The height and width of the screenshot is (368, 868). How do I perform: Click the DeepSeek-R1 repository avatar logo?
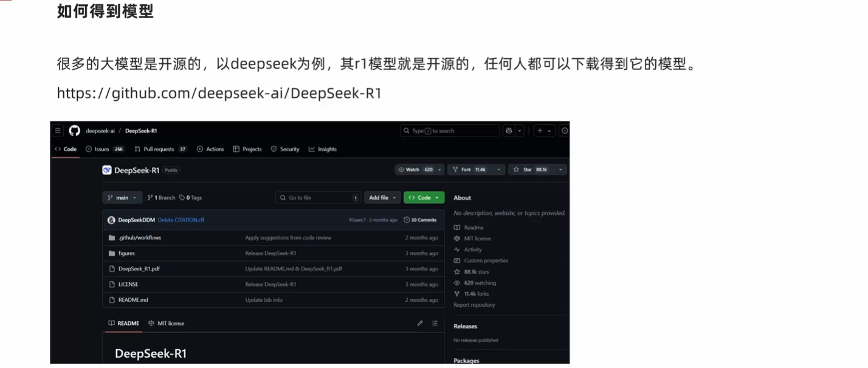point(107,170)
